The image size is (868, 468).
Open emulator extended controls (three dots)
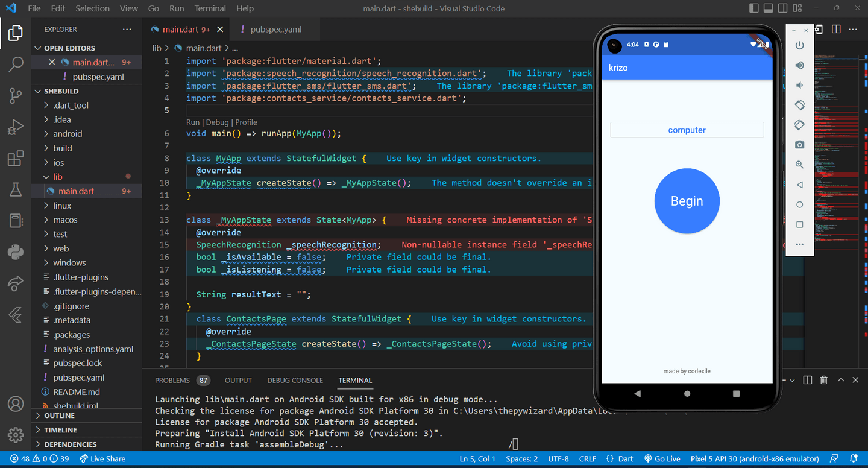(800, 244)
